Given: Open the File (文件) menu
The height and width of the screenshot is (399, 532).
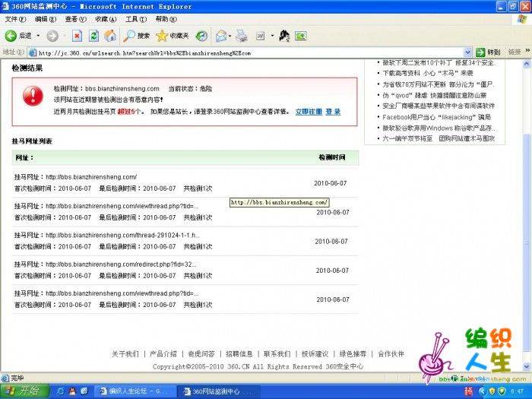Looking at the screenshot, I should tap(15, 19).
